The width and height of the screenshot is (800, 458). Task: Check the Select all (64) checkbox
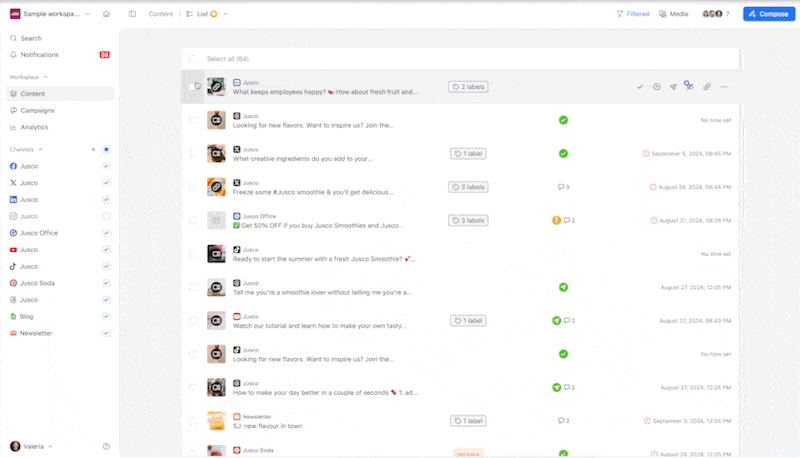tap(193, 59)
